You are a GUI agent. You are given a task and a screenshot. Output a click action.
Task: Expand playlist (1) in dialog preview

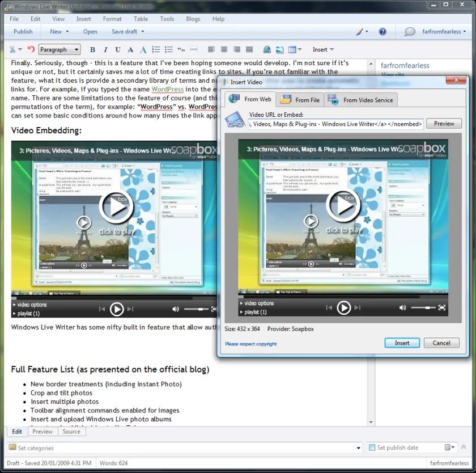(x=253, y=312)
